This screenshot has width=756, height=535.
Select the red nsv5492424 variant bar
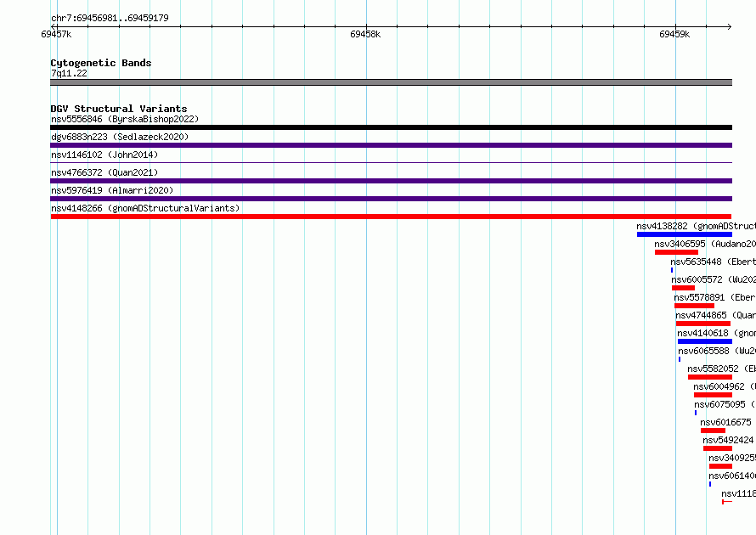pos(718,448)
